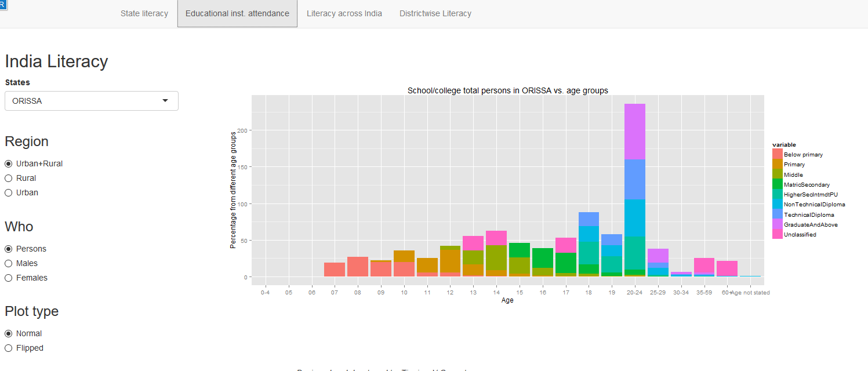Pick the Urban region radio button
The image size is (868, 371).
9,192
